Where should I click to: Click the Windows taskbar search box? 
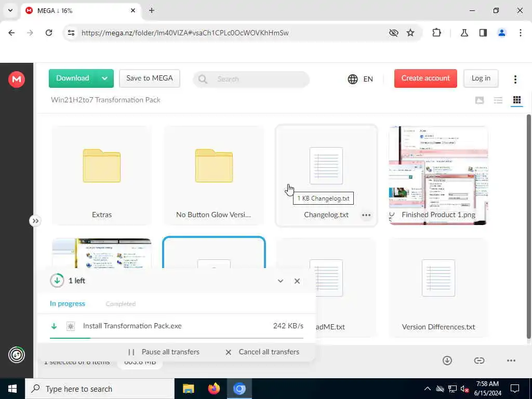[x=100, y=389]
